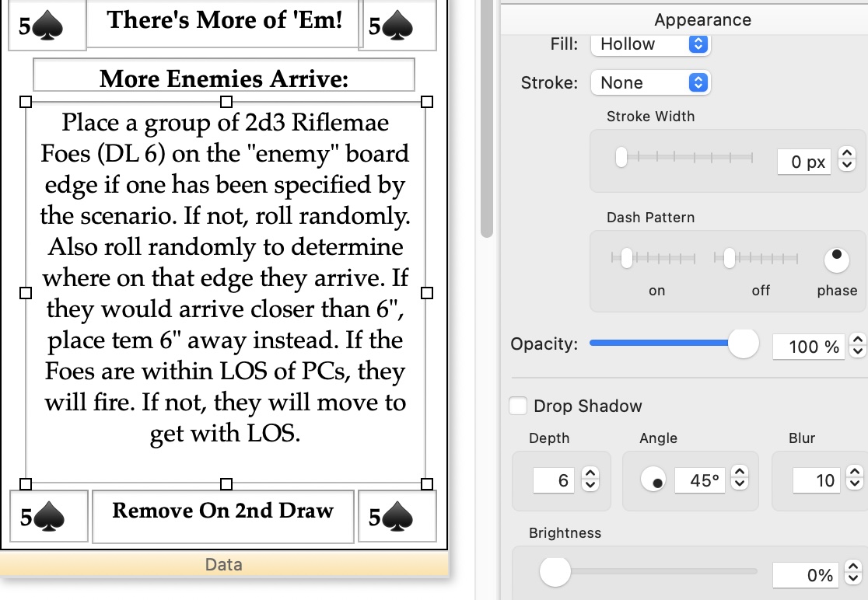The width and height of the screenshot is (868, 600).
Task: Select the bottom-right 5 of spades box
Action: [x=397, y=517]
